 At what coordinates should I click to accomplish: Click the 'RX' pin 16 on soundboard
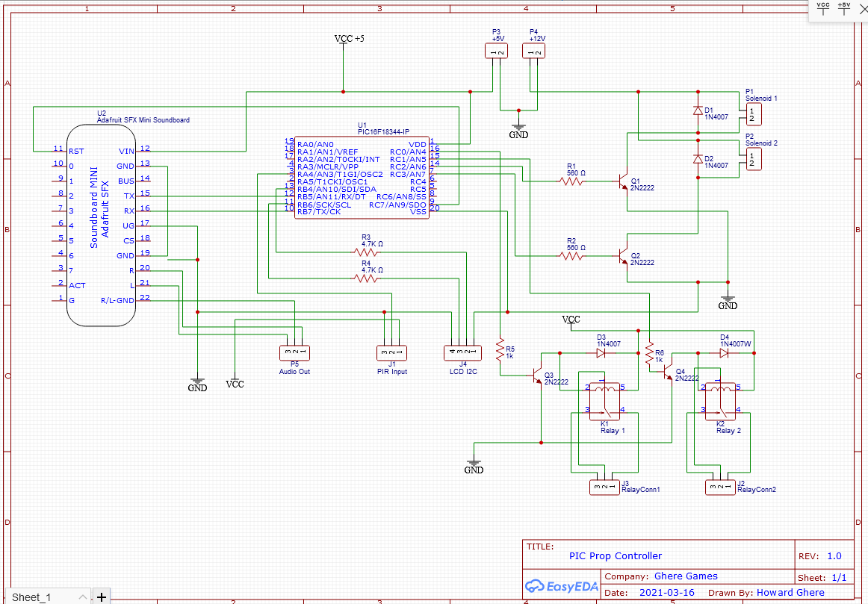(137, 211)
